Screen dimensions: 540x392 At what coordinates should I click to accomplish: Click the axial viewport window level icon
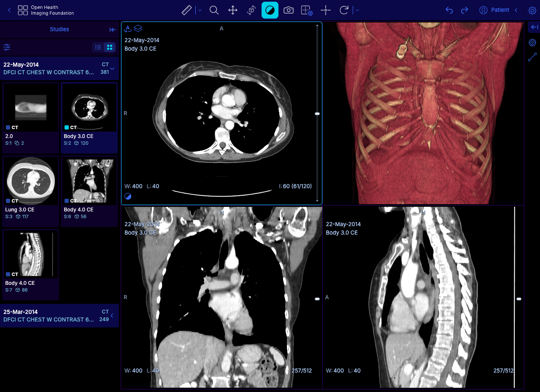[128, 196]
